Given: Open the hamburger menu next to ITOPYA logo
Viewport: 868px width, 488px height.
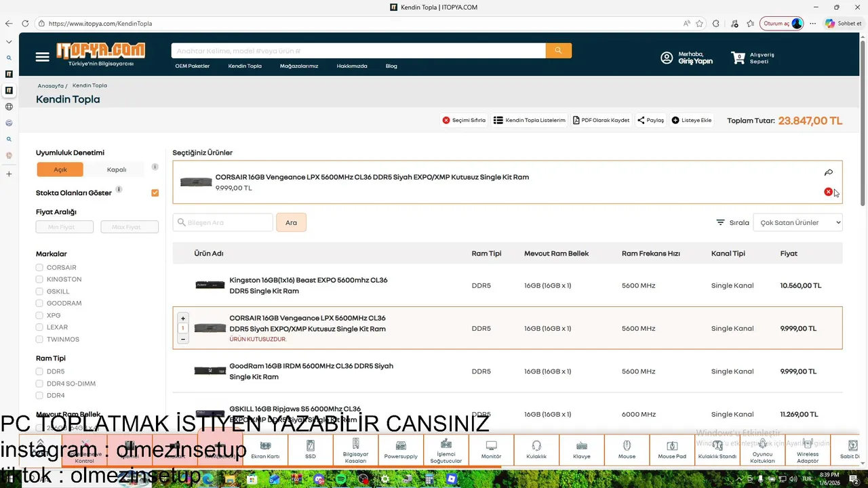Looking at the screenshot, I should pyautogui.click(x=43, y=57).
